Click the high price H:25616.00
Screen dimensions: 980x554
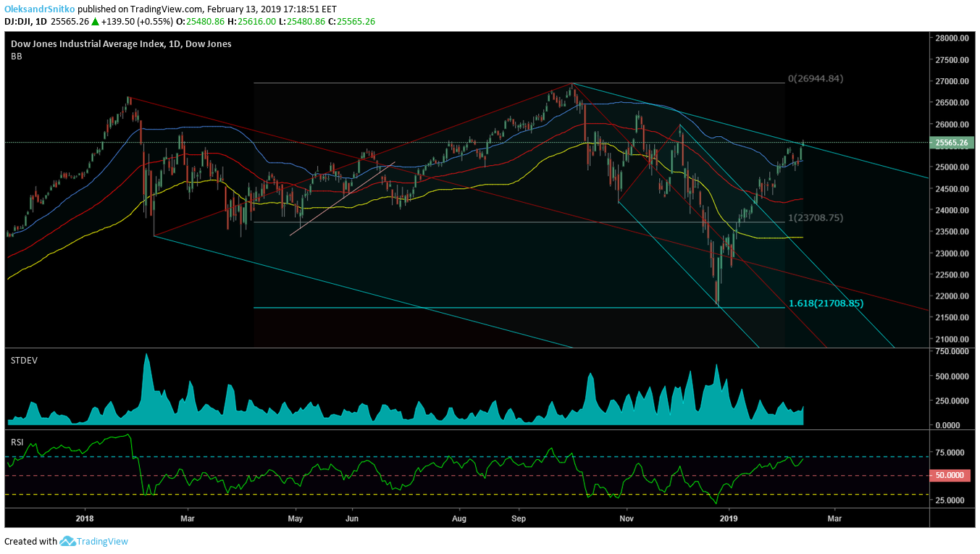(x=252, y=22)
